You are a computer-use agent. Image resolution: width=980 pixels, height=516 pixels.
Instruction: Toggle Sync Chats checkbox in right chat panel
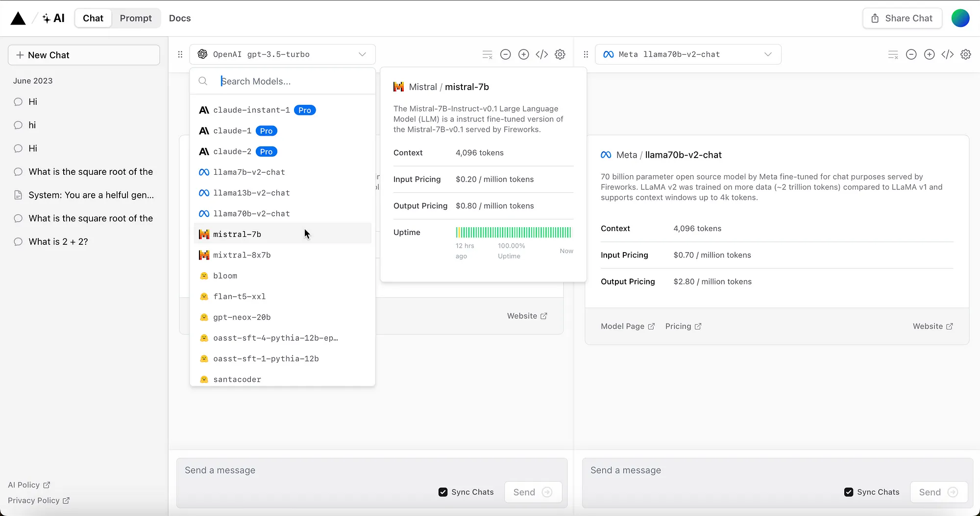point(849,492)
